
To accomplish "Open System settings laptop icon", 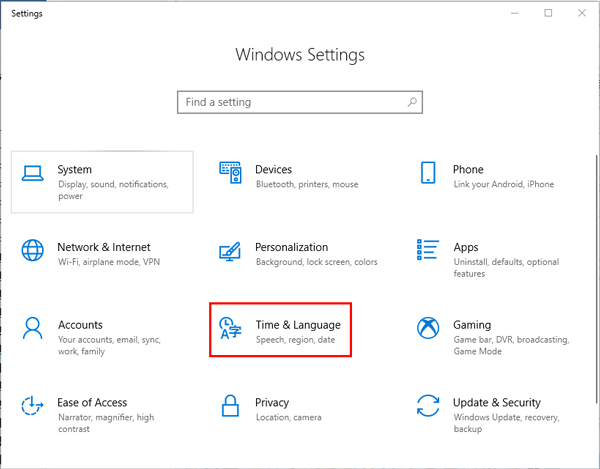I will (33, 173).
